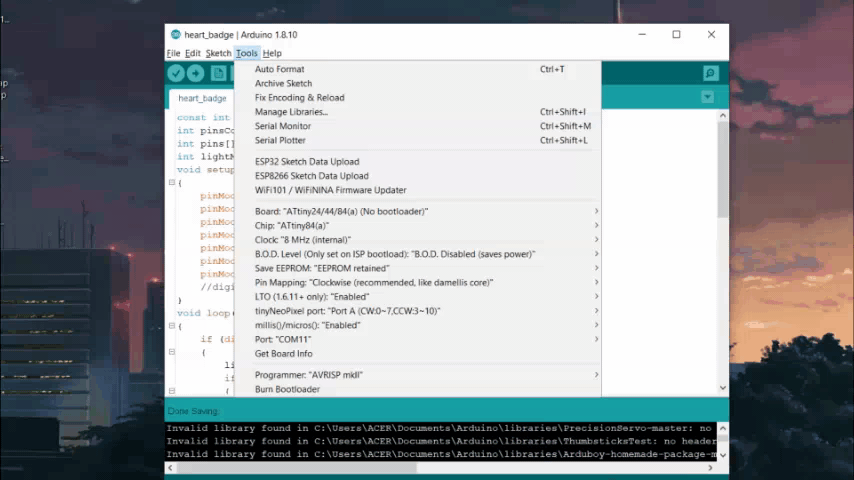Click the editor vertical scrollbar thumb
Viewport: 854px width, 480px height.
pyautogui.click(x=723, y=169)
